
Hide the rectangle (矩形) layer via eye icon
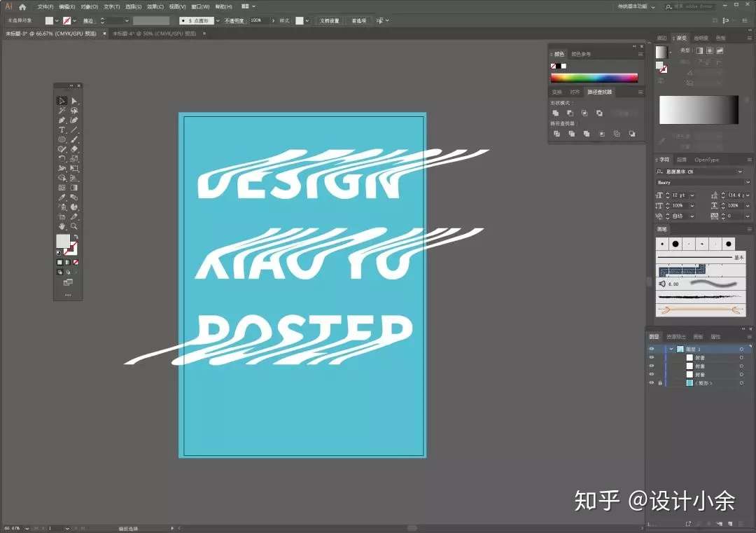(651, 383)
